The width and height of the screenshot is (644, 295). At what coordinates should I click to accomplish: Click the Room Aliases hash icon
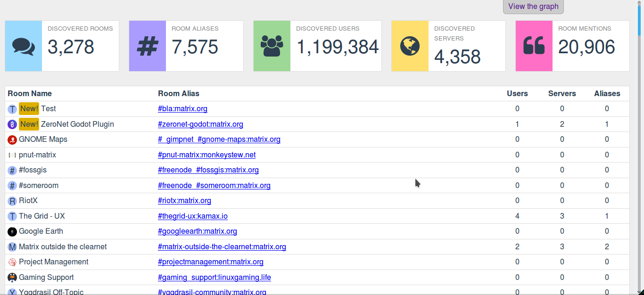point(148,46)
